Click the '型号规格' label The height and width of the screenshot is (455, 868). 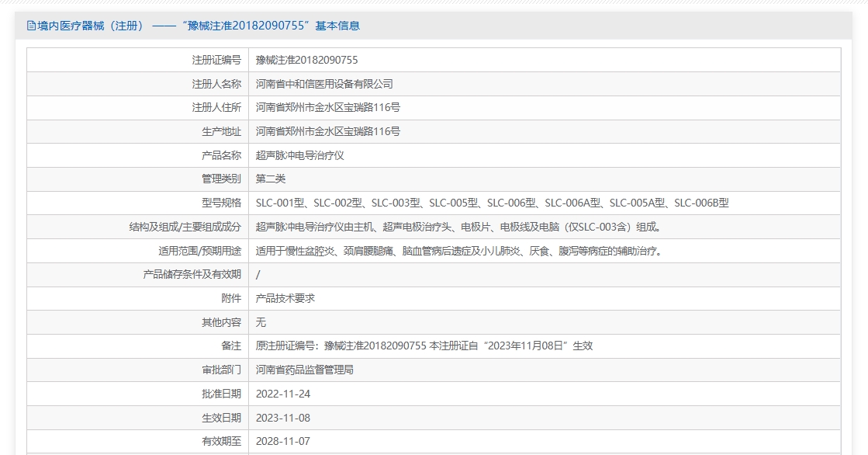221,203
